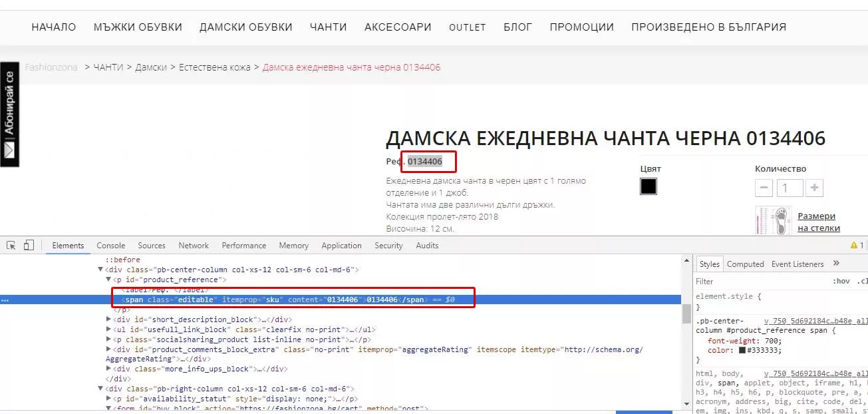Open the ПРОМОЦИИ menu item
Viewport: 868px width, 414px height.
581,27
